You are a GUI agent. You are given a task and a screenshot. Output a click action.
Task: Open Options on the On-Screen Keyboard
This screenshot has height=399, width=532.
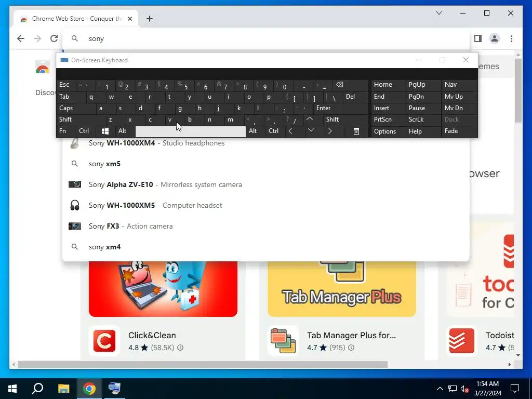(x=388, y=131)
